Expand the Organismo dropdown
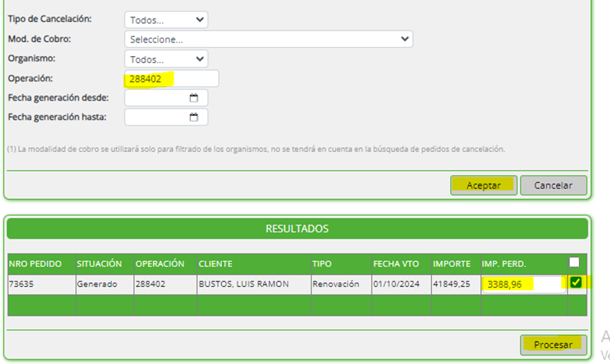Screen dimensions: 610x364 coord(166,58)
